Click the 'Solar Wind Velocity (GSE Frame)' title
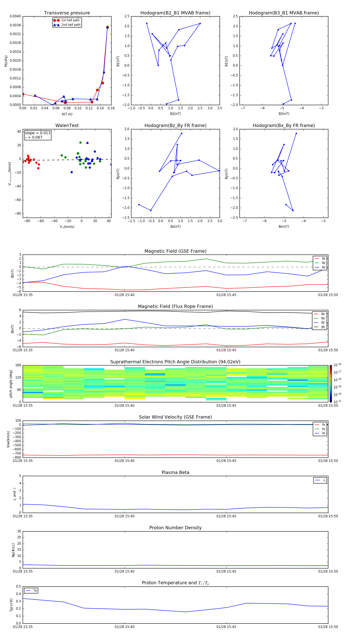This screenshot has width=351, height=644. pyautogui.click(x=175, y=417)
